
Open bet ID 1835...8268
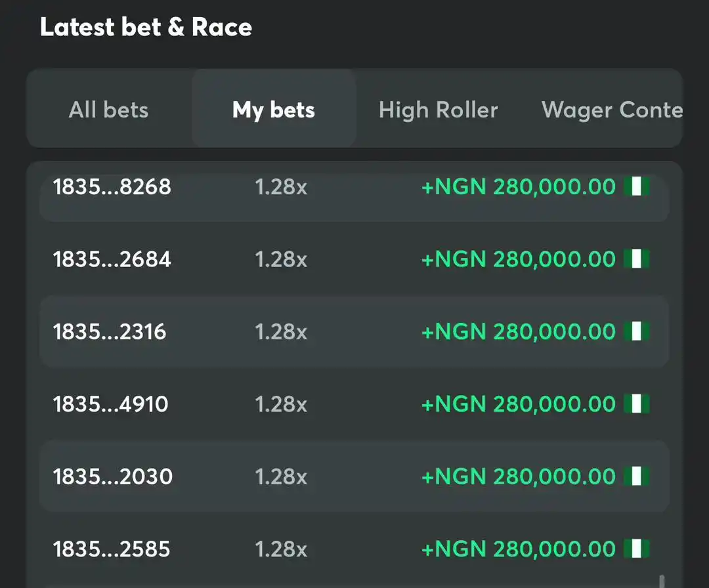coord(112,186)
